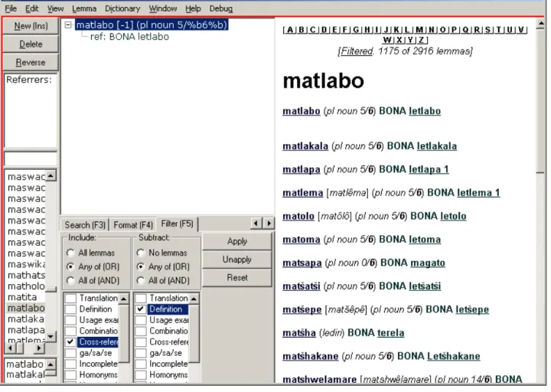Click the Filtered link in preview

tap(357, 51)
